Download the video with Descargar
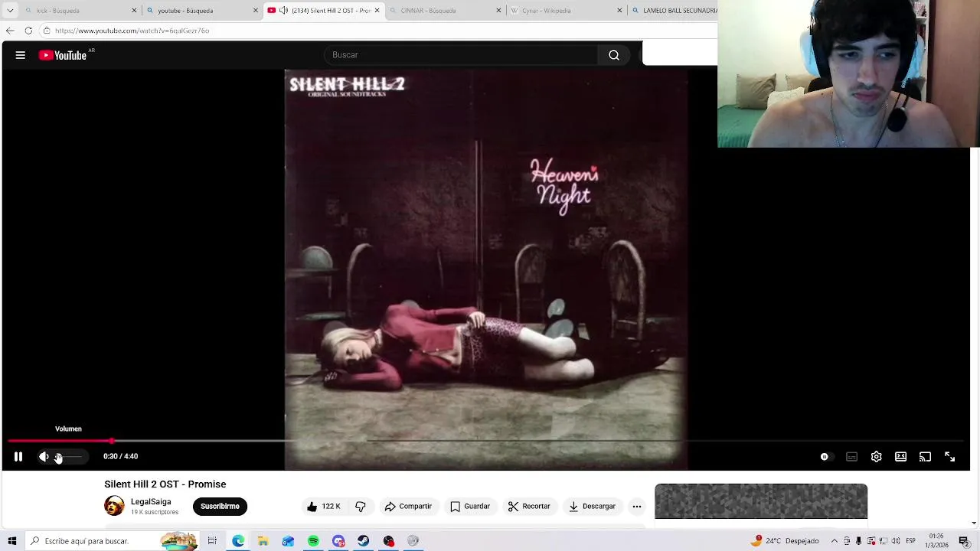The height and width of the screenshot is (551, 980). pos(592,507)
